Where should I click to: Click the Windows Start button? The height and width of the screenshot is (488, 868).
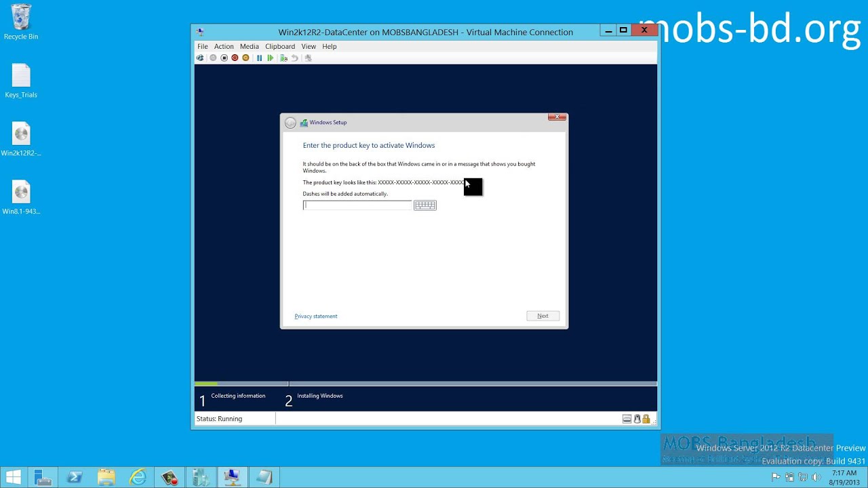tap(13, 477)
